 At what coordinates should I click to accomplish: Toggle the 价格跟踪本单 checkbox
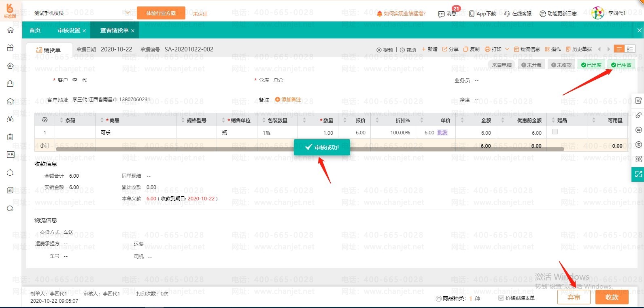[x=501, y=298]
